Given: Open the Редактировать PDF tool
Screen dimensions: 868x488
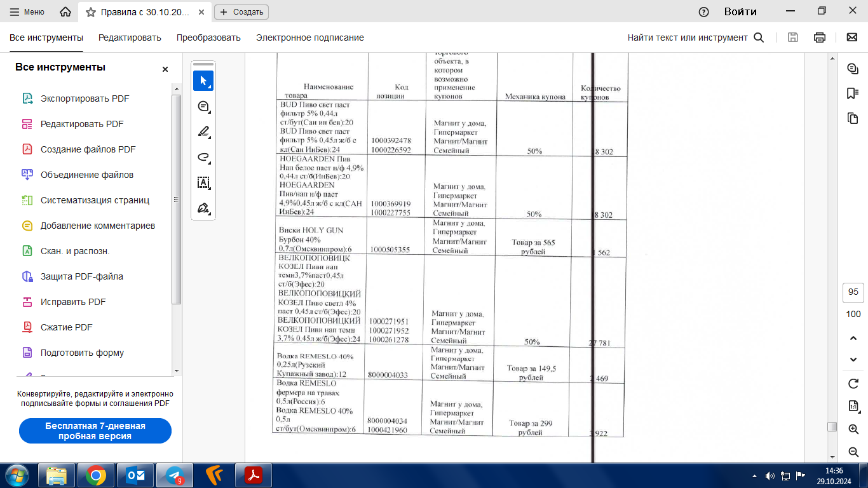Looking at the screenshot, I should click(x=82, y=124).
